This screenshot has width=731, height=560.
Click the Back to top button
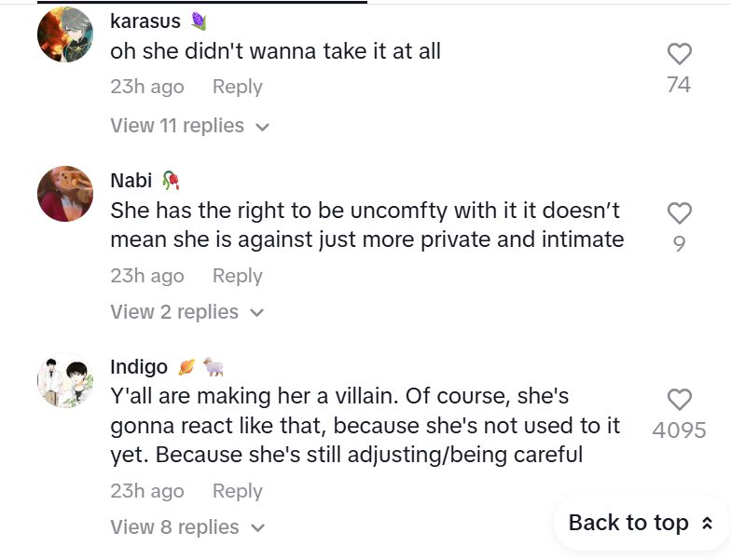[641, 523]
